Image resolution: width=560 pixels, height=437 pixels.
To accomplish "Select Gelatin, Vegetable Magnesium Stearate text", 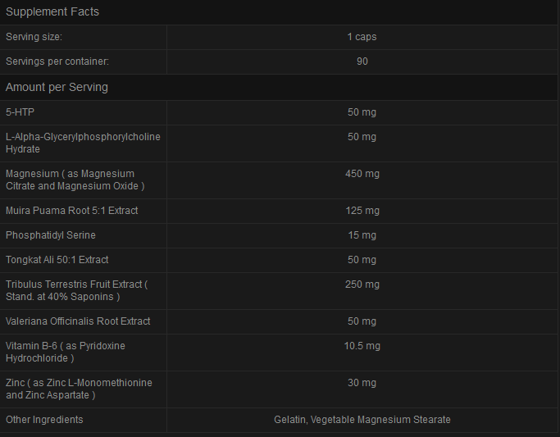I will [362, 420].
